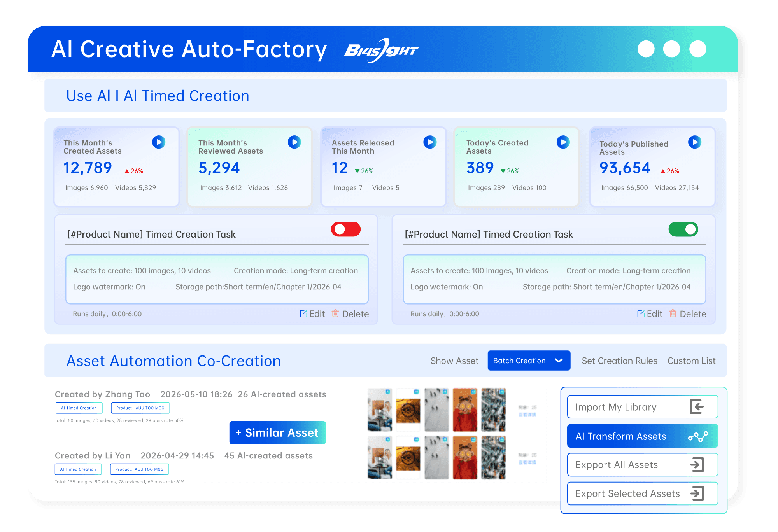Click the trash icon in right task

click(673, 313)
